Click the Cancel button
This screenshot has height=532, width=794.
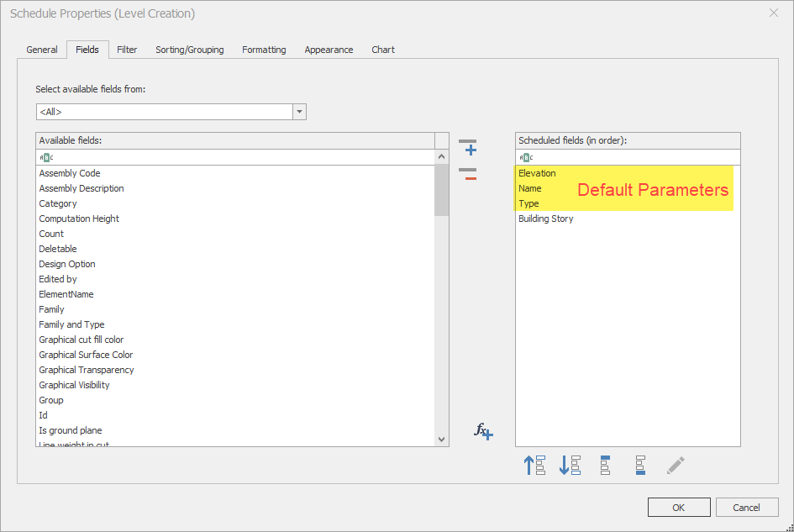[746, 507]
